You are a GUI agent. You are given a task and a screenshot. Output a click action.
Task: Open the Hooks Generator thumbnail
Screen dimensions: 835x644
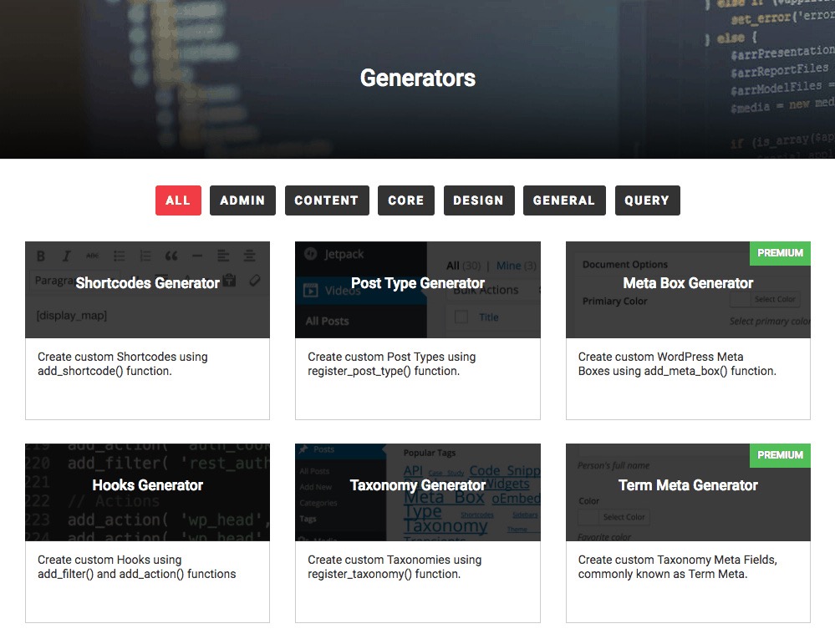(x=147, y=492)
